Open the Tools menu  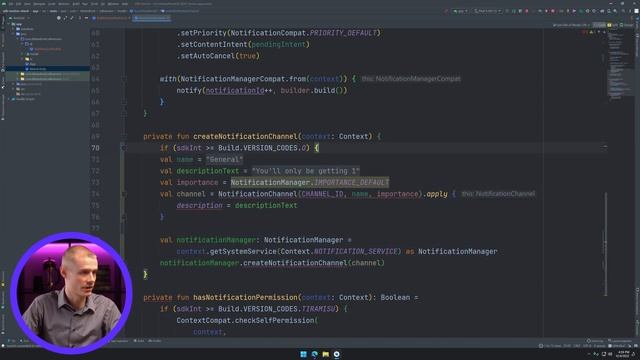(94, 4)
